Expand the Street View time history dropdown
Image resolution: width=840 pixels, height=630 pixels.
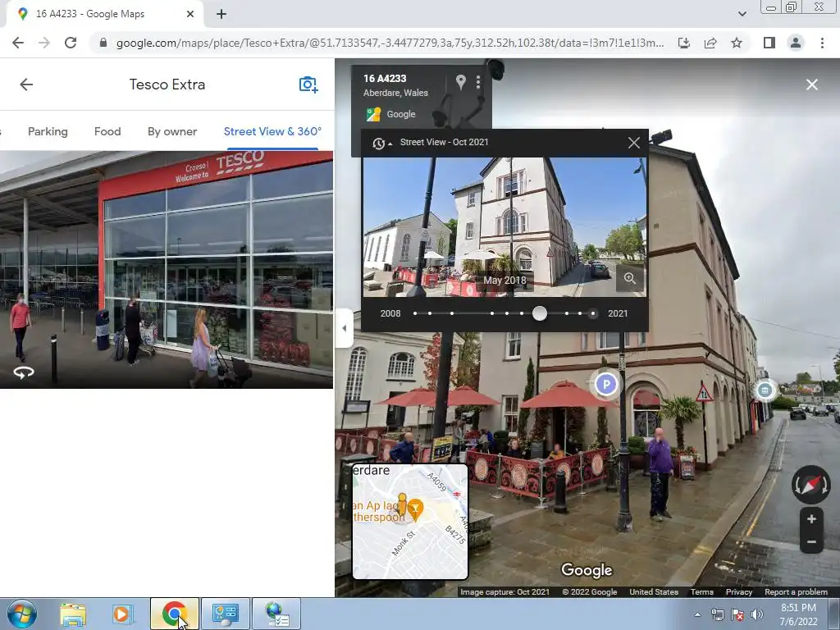pyautogui.click(x=382, y=143)
